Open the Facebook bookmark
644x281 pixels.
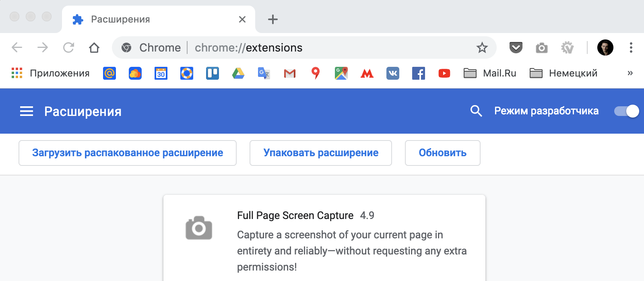[419, 73]
